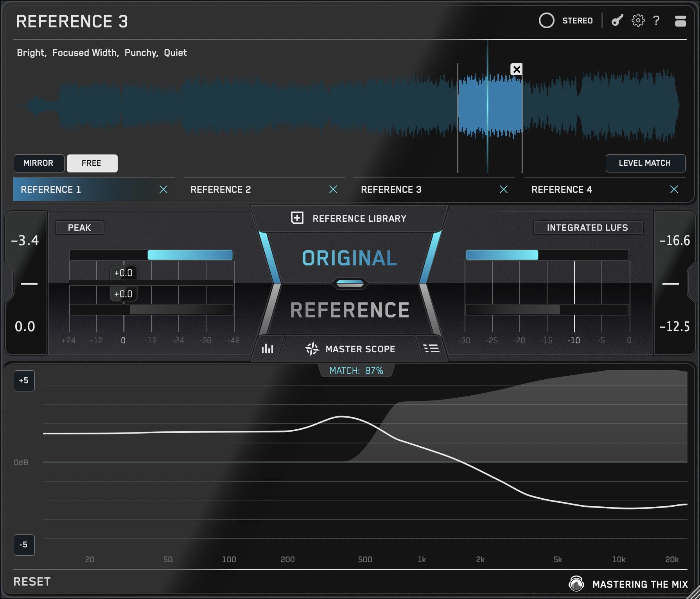Click the preset browser icon top right

coord(680,21)
